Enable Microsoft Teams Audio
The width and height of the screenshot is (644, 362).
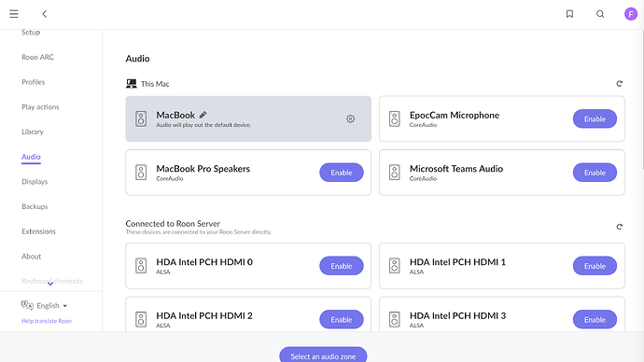(x=595, y=173)
